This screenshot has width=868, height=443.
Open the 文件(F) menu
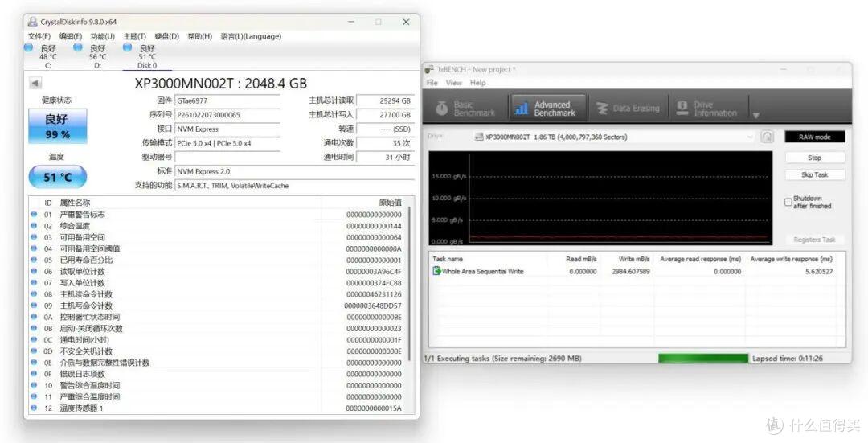(39, 36)
